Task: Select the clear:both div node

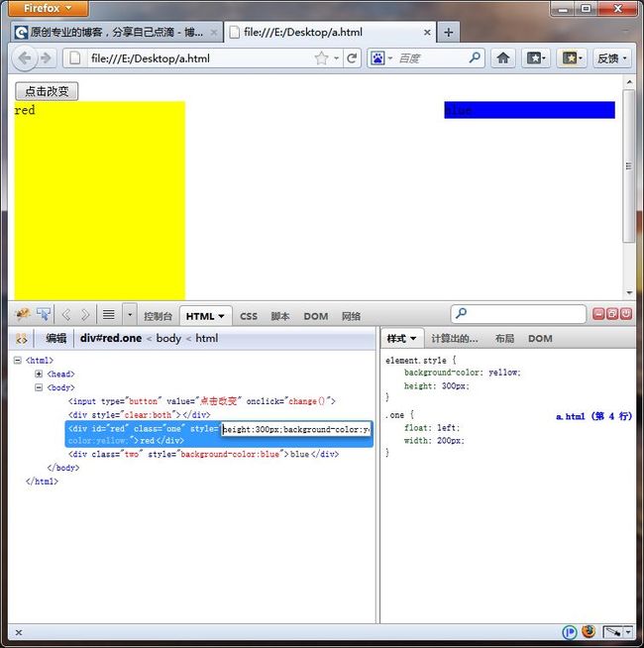Action: (140, 415)
